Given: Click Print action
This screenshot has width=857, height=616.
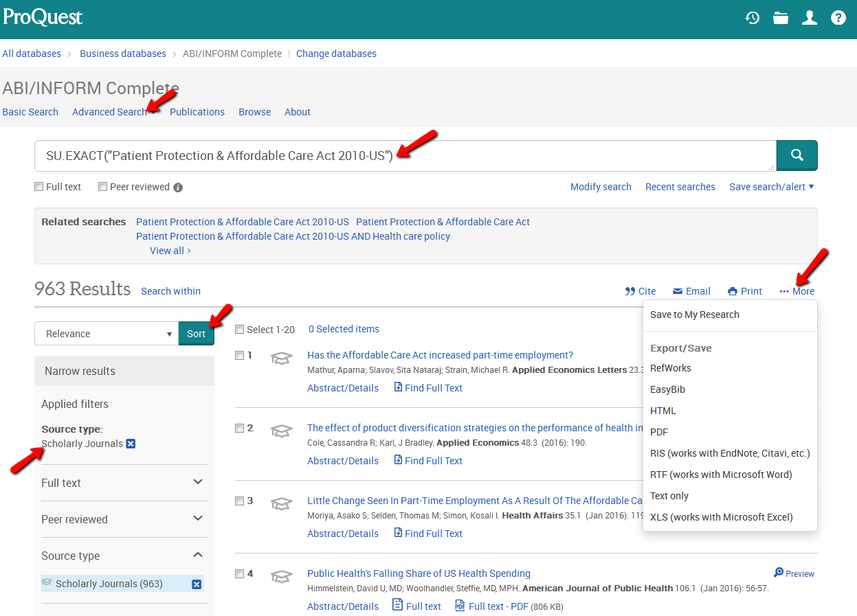Looking at the screenshot, I should [x=745, y=291].
